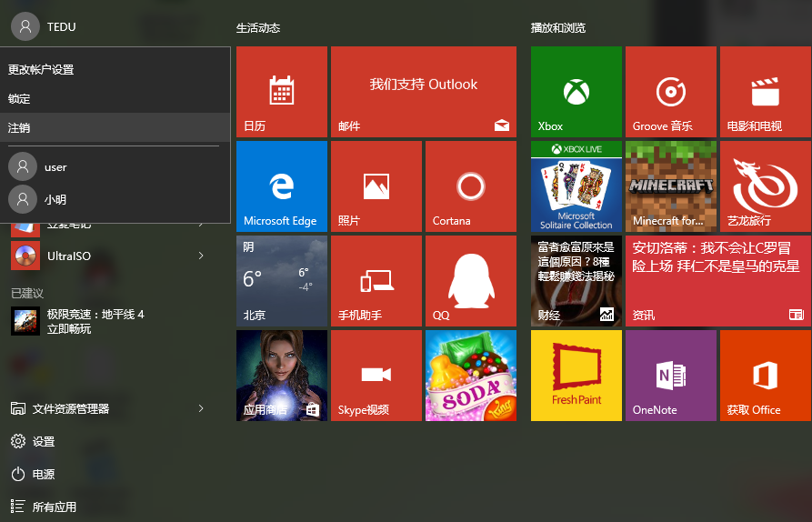This screenshot has width=812, height=522.
Task: Open 设置 (Settings)
Action: 33,441
